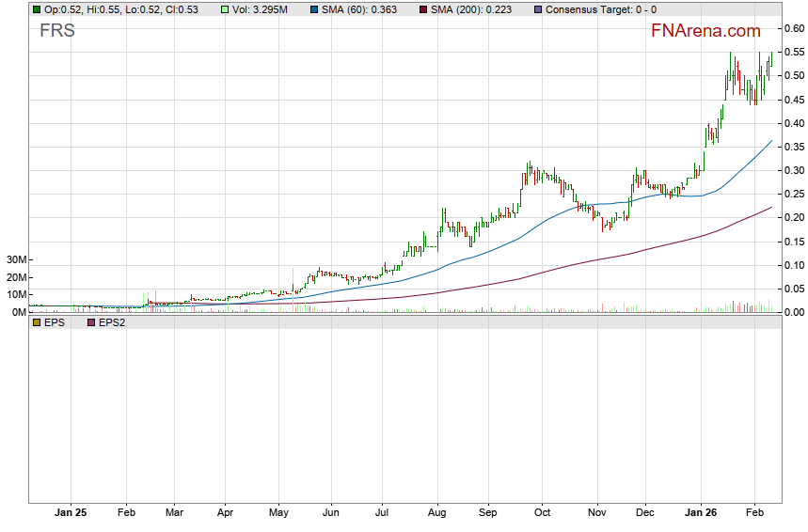Click the green OHLC legend swatch

click(36, 9)
